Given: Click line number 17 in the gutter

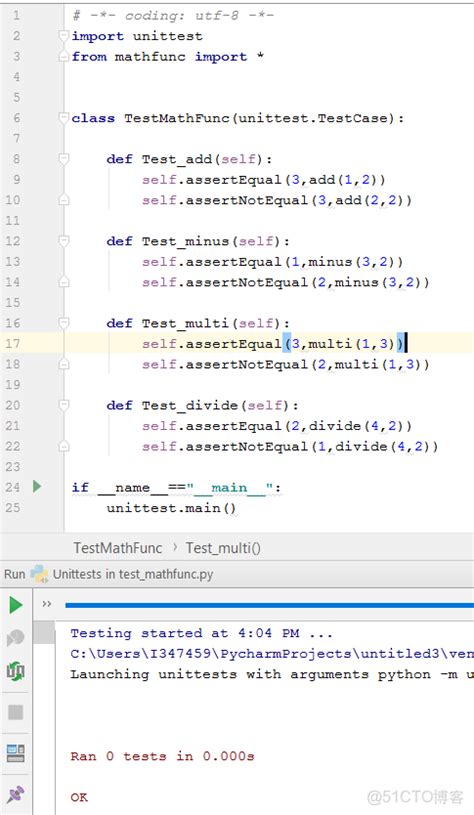Looking at the screenshot, I should [12, 344].
